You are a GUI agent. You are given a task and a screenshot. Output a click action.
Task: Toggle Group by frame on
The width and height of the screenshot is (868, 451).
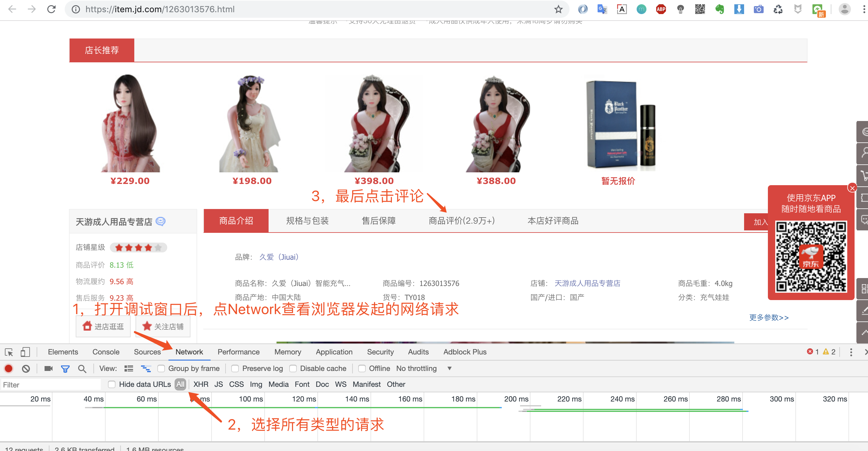tap(161, 369)
